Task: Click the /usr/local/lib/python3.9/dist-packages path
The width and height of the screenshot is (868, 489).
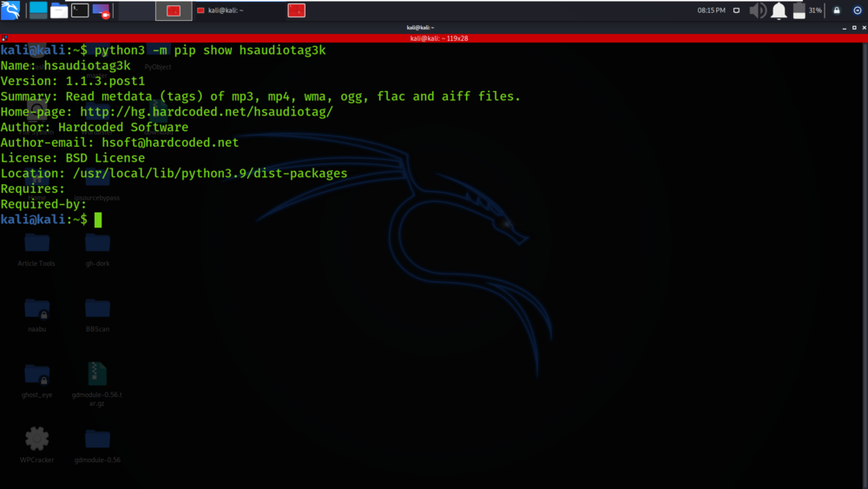Action: [x=210, y=174]
